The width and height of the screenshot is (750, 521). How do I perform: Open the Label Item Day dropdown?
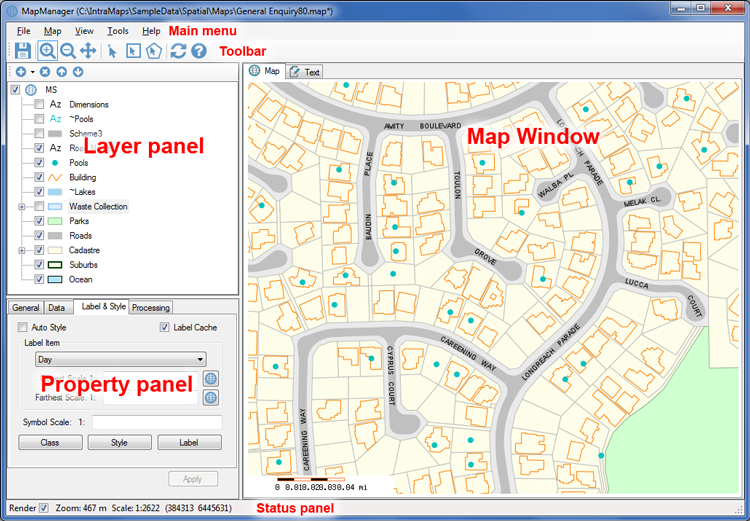point(121,359)
